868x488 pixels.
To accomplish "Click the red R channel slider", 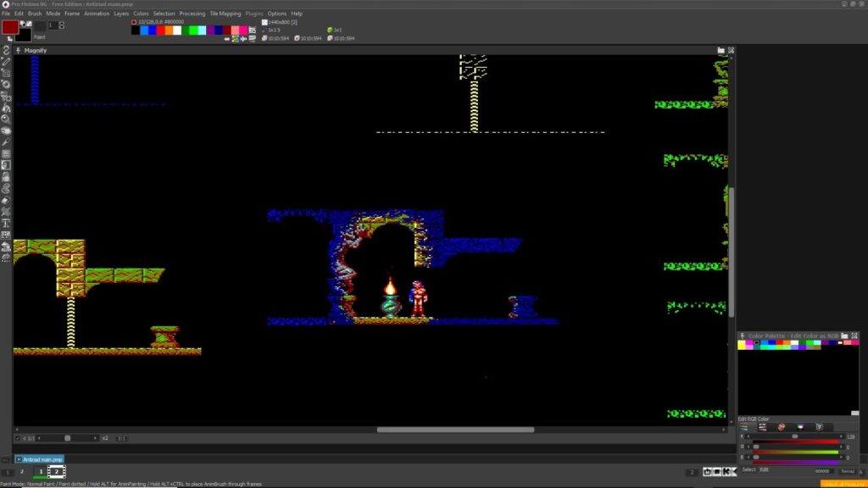I will [795, 436].
